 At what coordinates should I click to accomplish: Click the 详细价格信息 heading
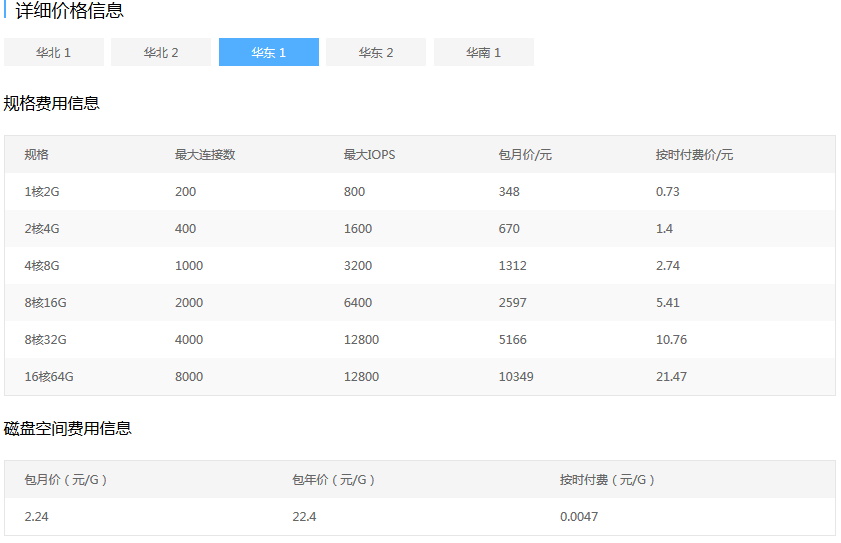coord(70,11)
